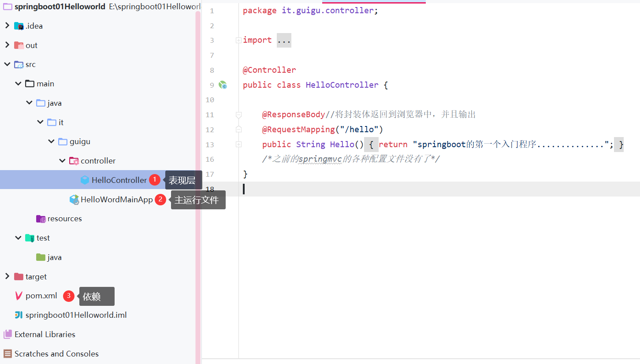Click the HelloController class name in code
640x364 pixels.
[342, 85]
